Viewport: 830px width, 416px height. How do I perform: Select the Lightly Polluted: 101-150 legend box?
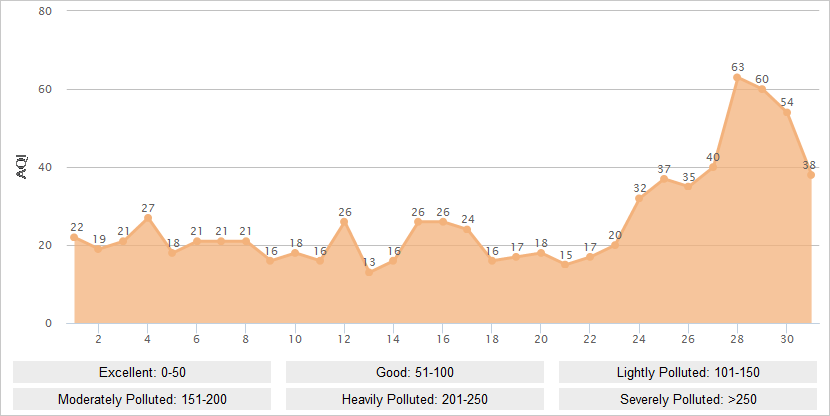688,372
